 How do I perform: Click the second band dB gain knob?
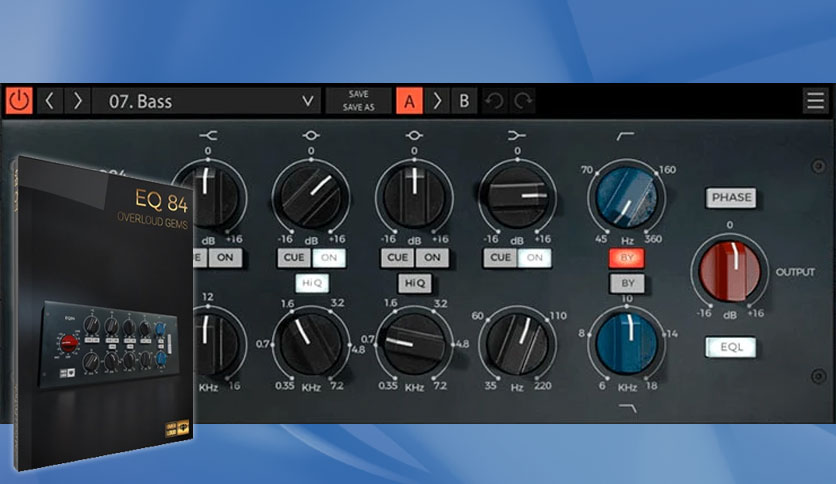[311, 198]
